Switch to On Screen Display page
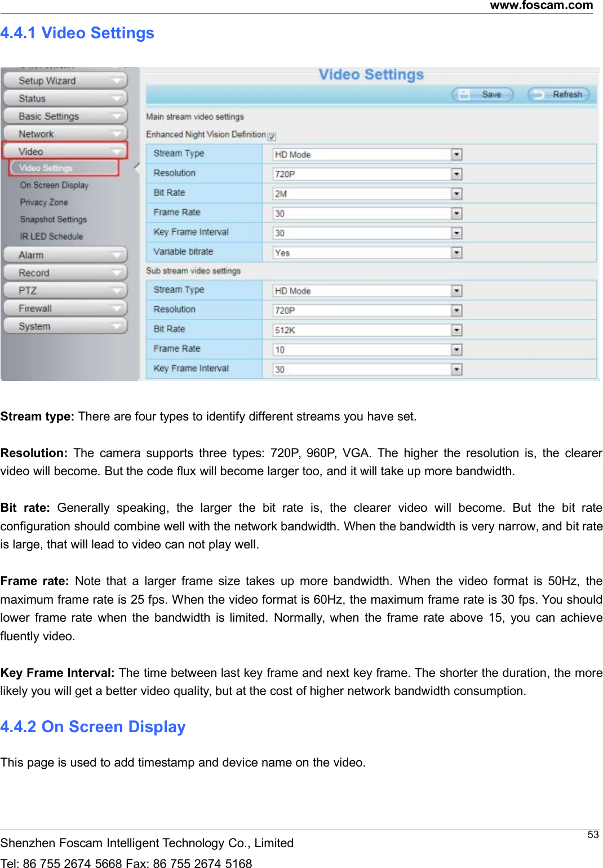Screen dimensions: 603x868 [54, 185]
